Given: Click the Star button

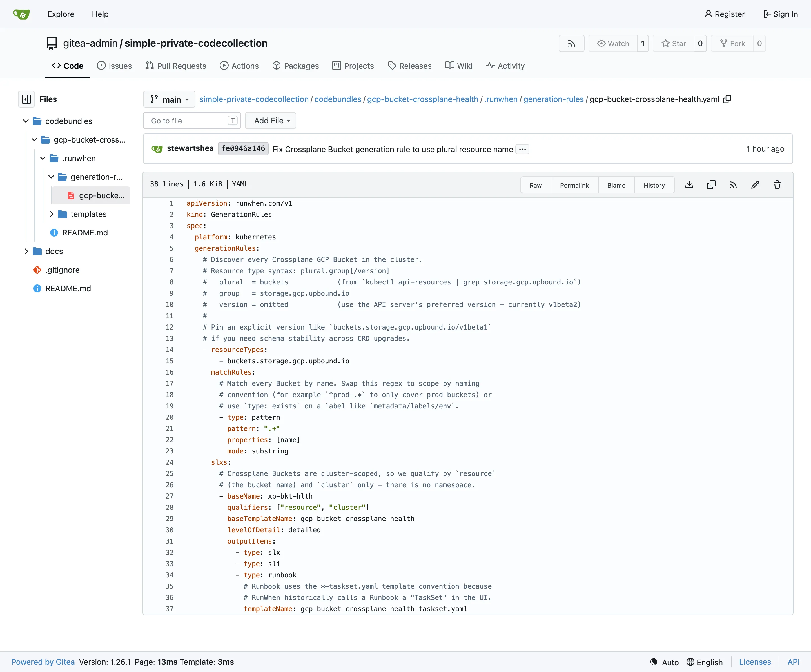Looking at the screenshot, I should (x=674, y=44).
